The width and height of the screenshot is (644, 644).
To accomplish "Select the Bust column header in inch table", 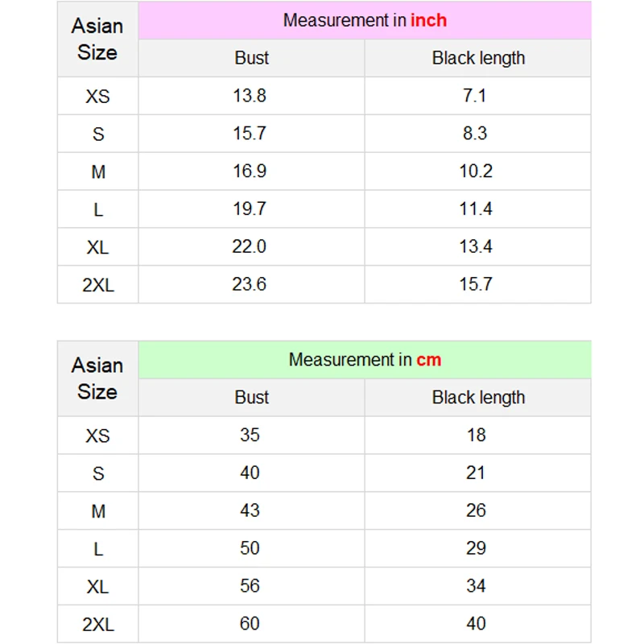I will [x=251, y=58].
